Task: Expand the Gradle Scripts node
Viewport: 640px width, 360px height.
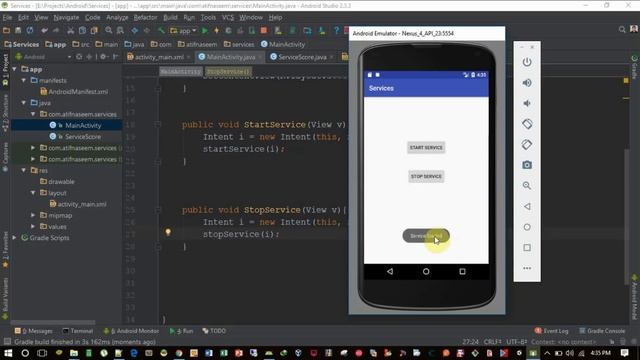Action: pyautogui.click(x=15, y=238)
